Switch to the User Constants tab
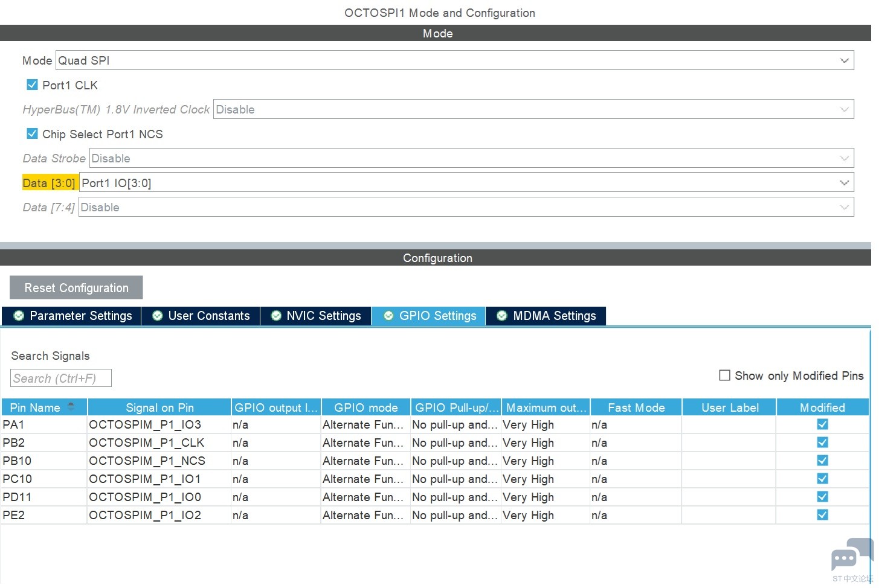879x588 pixels. point(201,316)
